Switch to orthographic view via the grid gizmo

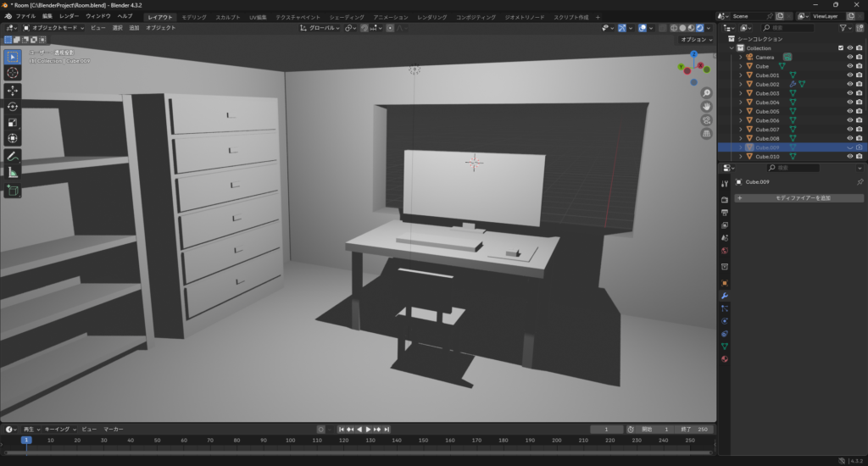[x=707, y=133]
